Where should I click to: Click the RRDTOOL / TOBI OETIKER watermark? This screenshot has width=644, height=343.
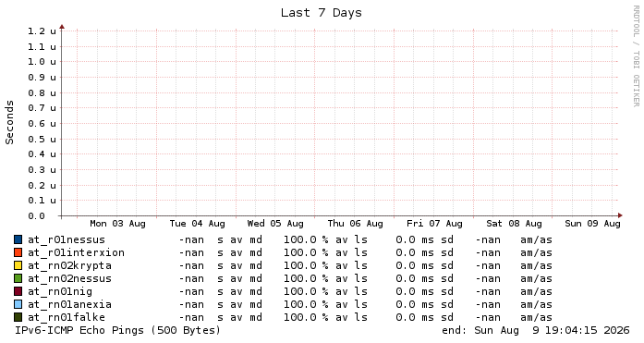click(636, 55)
